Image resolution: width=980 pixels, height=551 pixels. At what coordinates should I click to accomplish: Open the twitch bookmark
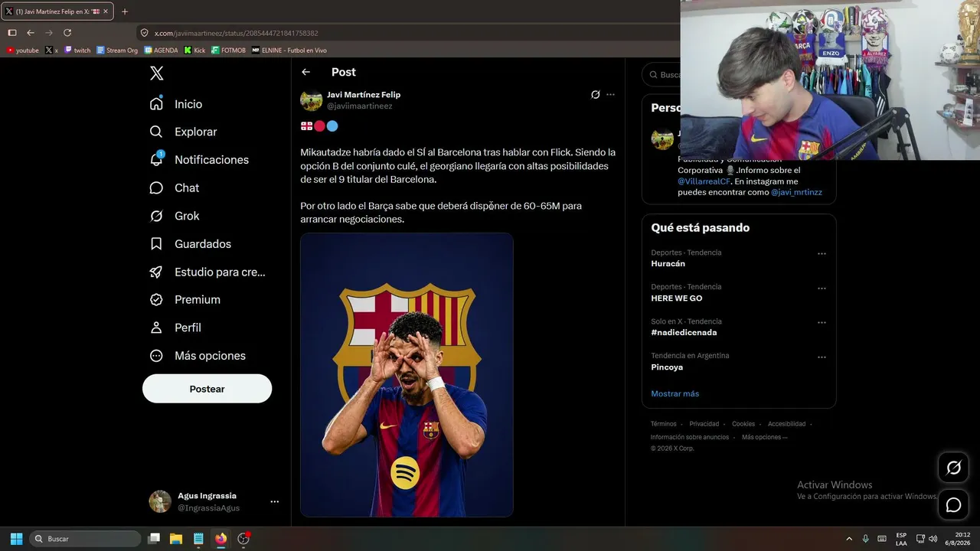77,51
